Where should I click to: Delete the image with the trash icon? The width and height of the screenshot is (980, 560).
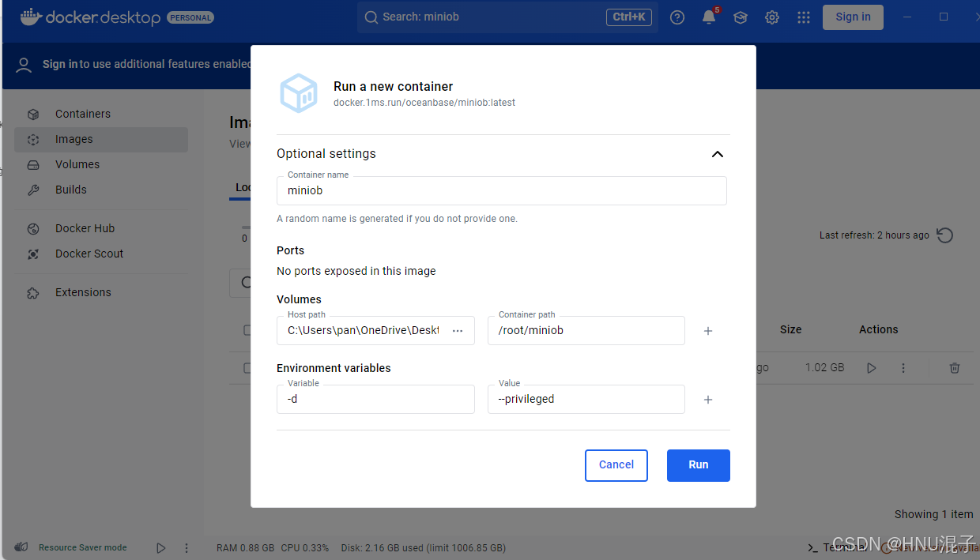click(954, 367)
